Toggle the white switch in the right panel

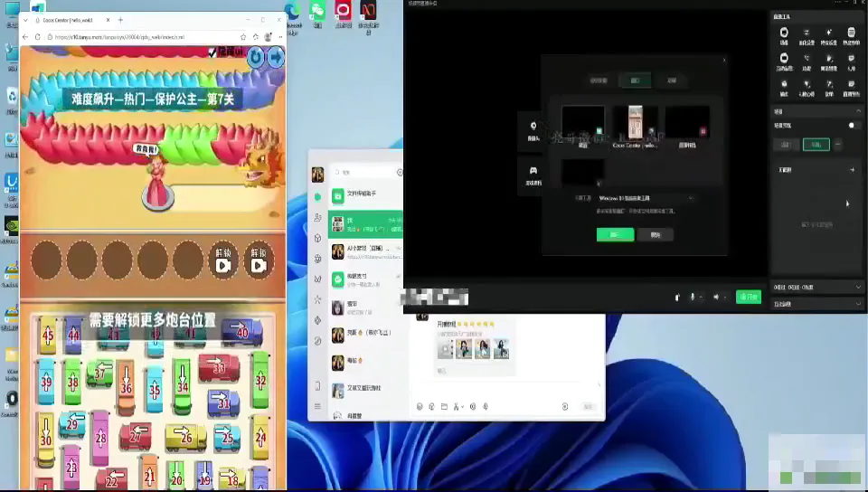pos(854,126)
